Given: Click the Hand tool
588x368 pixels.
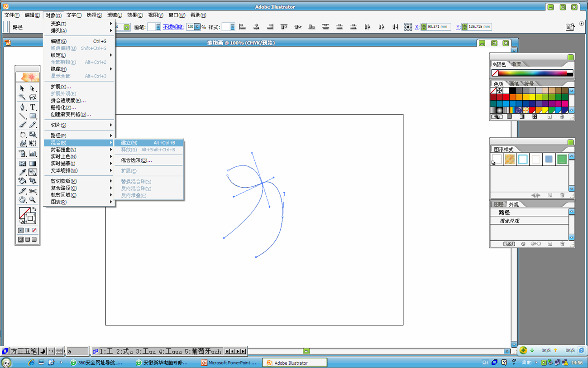Looking at the screenshot, I should coord(22,200).
